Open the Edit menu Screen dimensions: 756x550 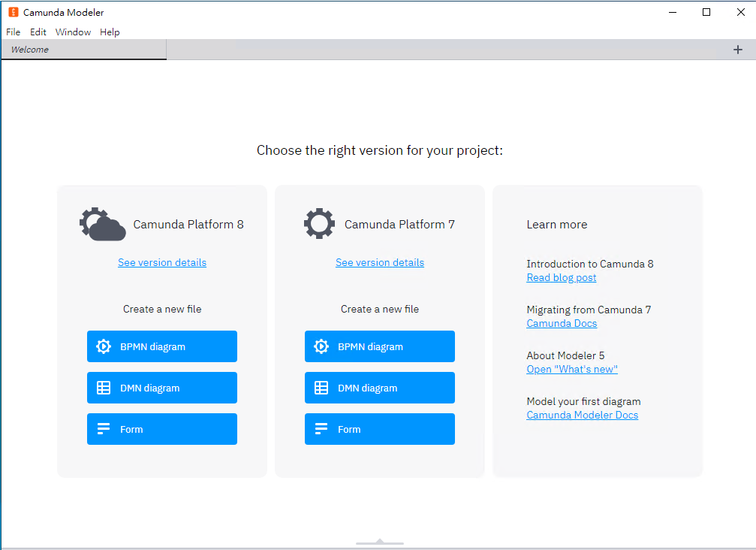[x=38, y=32]
